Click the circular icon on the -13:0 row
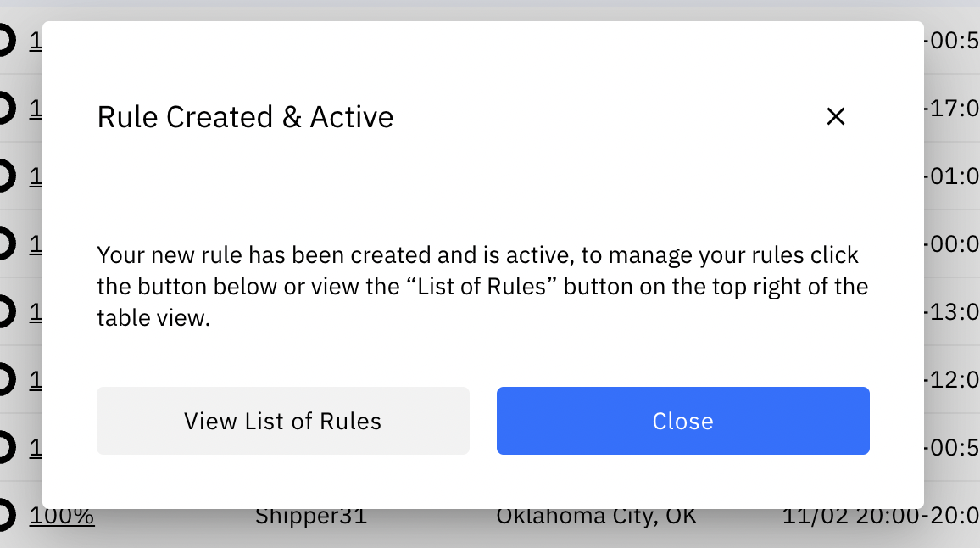Viewport: 980px width, 548px height. (4, 312)
